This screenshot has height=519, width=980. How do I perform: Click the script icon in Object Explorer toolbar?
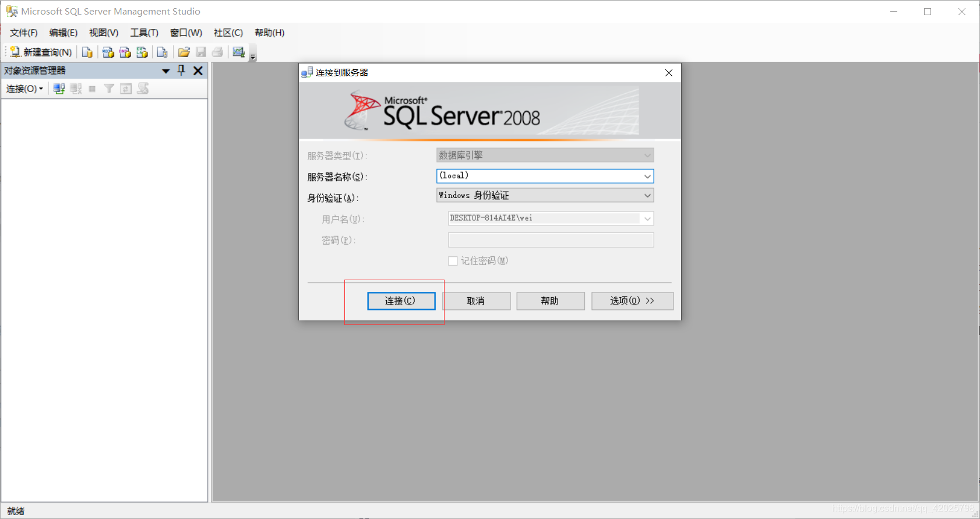(143, 89)
